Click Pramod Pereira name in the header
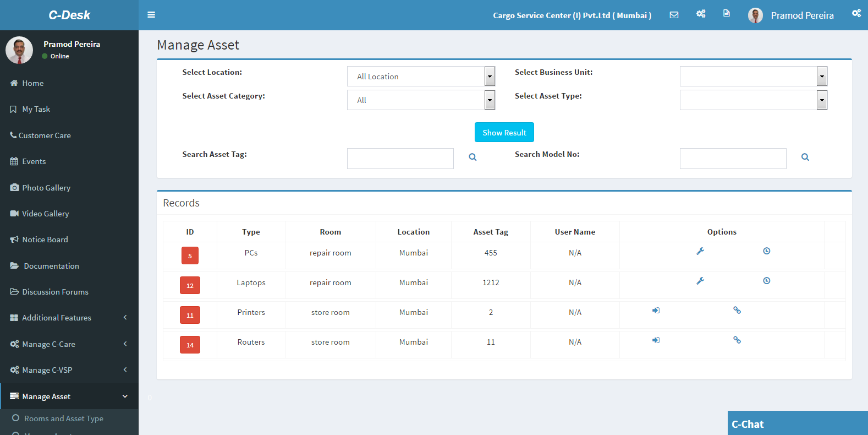868x435 pixels. tap(802, 15)
